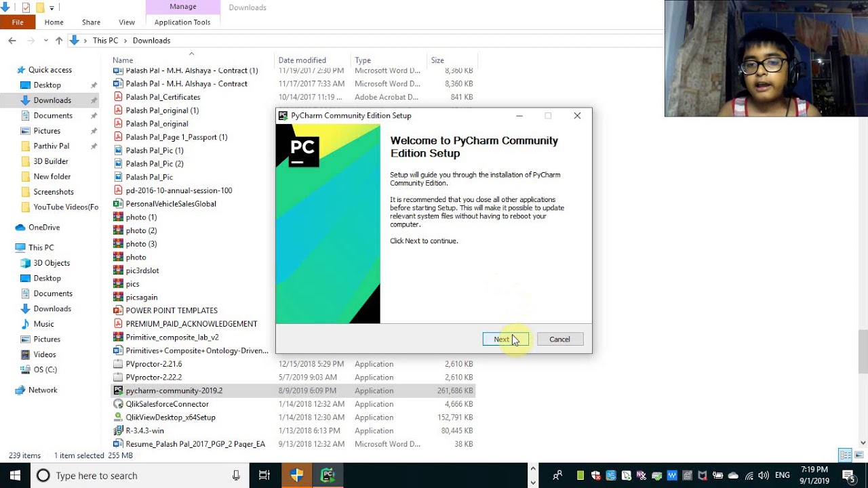Select the Manage contextual tab
This screenshot has width=868, height=488.
pyautogui.click(x=182, y=7)
